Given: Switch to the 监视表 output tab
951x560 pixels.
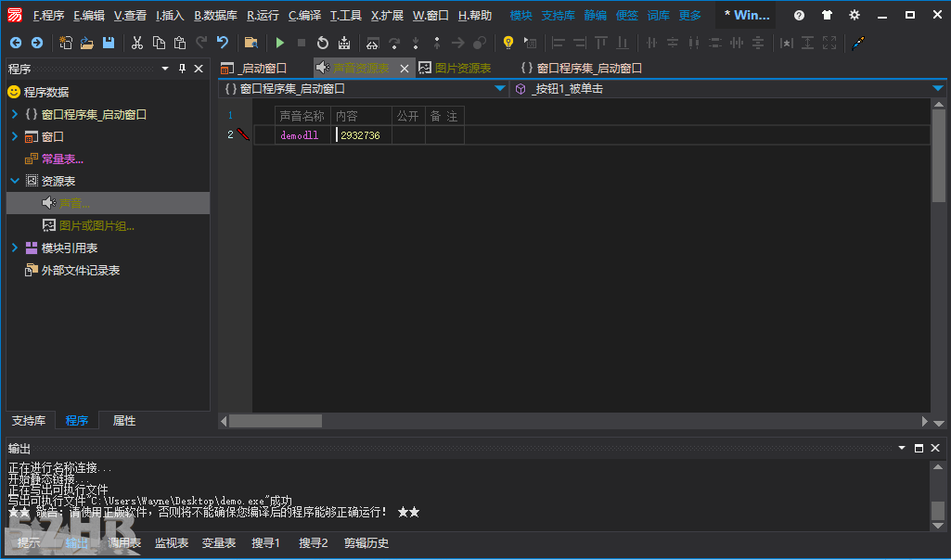Looking at the screenshot, I should (x=171, y=543).
